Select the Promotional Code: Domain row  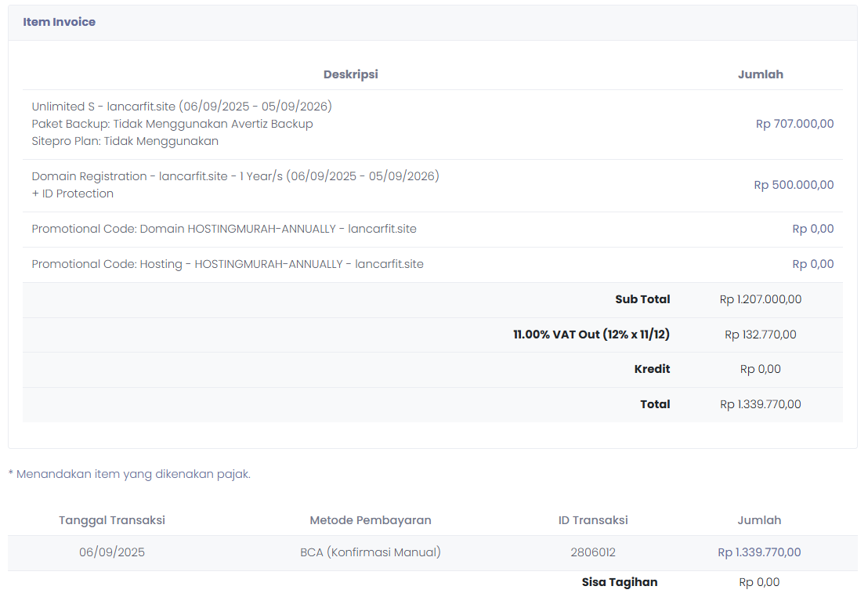pos(224,229)
